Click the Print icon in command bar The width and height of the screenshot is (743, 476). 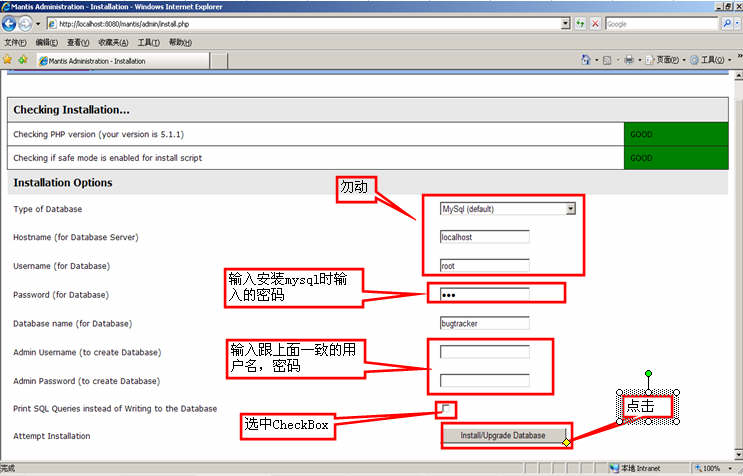point(629,60)
